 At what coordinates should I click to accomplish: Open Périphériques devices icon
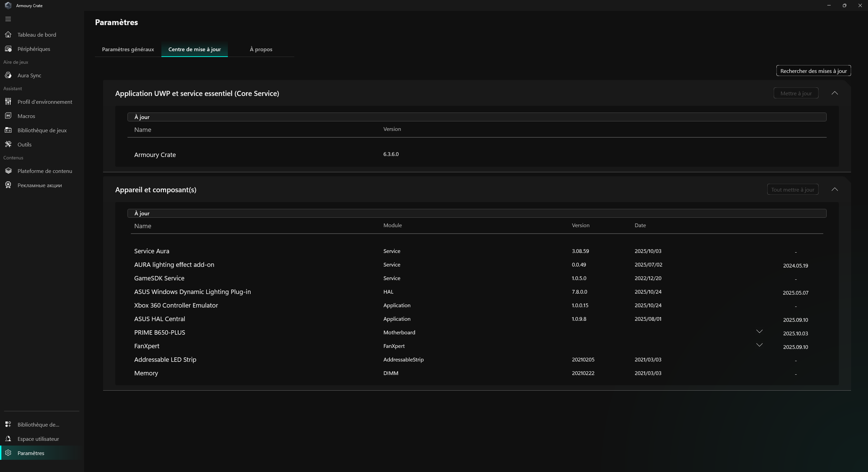8,49
